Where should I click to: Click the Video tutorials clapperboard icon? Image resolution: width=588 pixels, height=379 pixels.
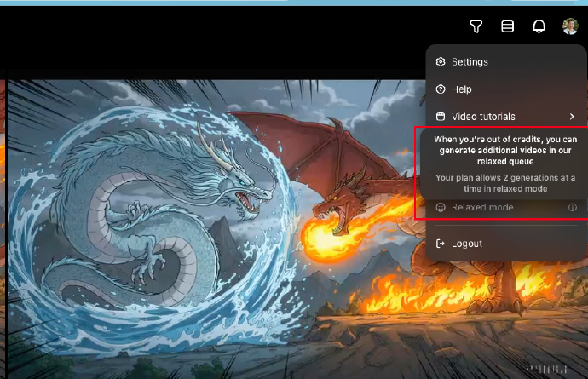tap(441, 117)
